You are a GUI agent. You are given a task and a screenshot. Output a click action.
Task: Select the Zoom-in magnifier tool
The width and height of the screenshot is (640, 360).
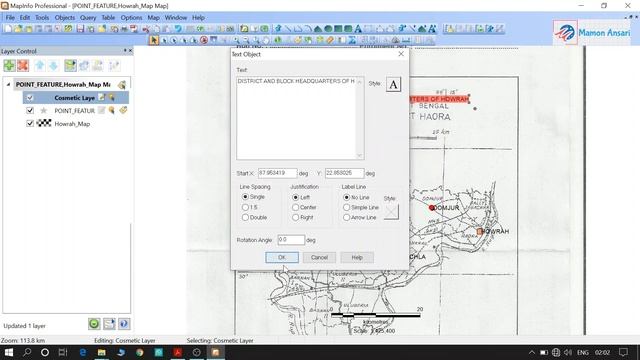tap(236, 40)
